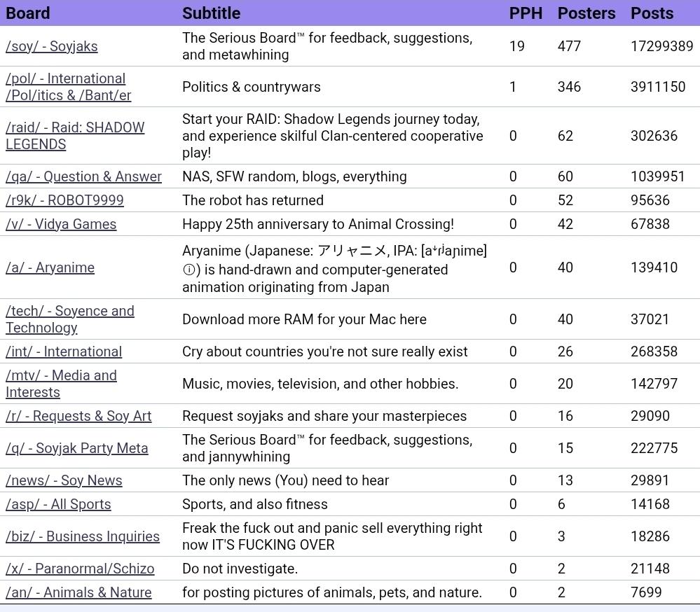Go to /asp/ - All Sports board
Image resolution: width=700 pixels, height=612 pixels.
coord(58,504)
